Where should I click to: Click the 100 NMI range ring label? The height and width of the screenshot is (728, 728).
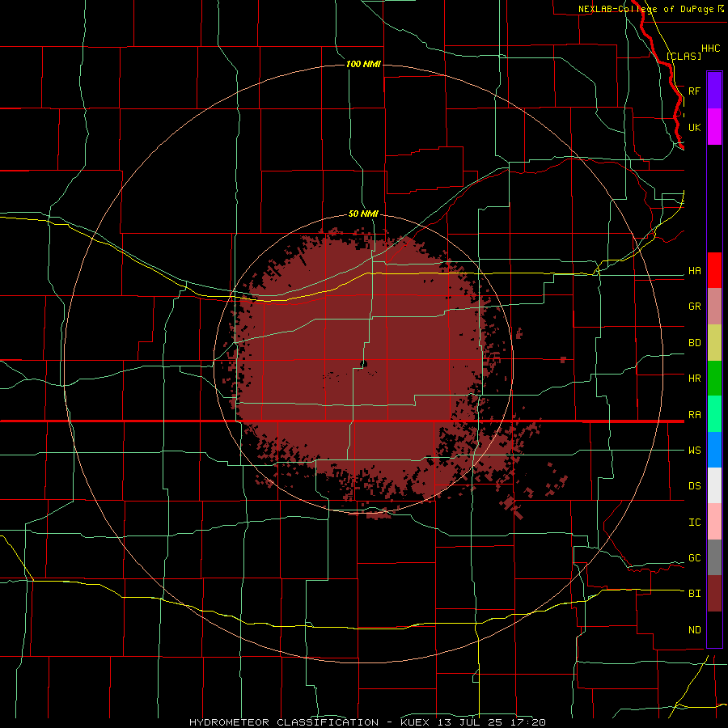pos(363,64)
